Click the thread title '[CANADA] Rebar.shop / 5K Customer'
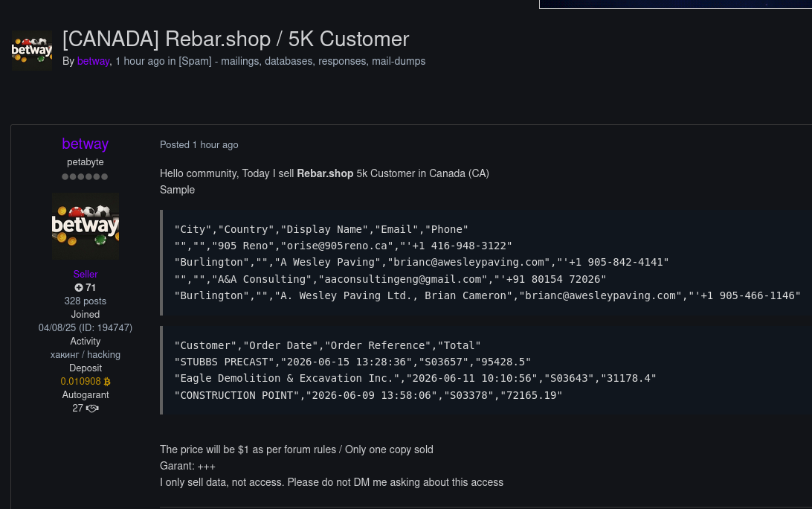 [x=236, y=39]
